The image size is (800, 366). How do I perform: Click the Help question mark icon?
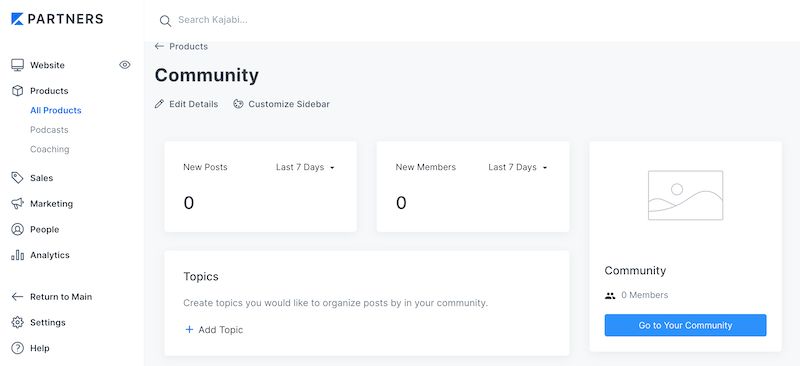point(17,348)
